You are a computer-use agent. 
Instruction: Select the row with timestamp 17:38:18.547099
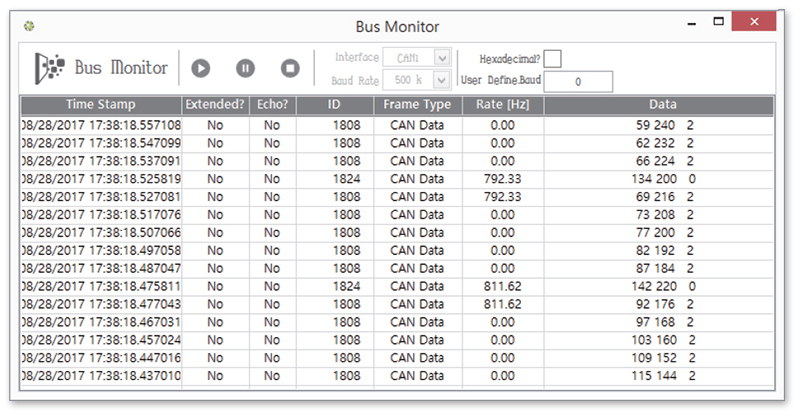click(x=397, y=143)
